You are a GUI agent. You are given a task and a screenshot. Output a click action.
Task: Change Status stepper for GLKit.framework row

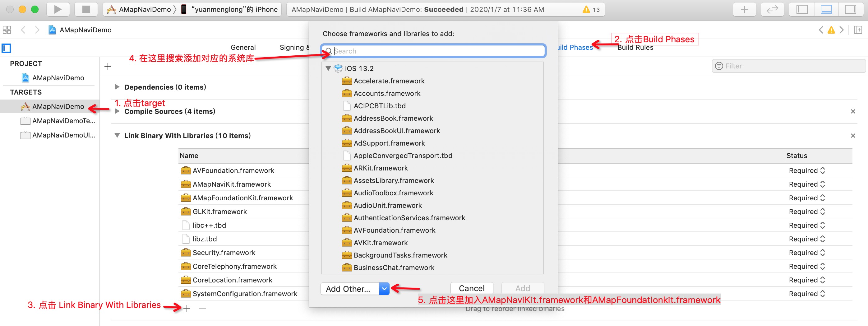(823, 212)
